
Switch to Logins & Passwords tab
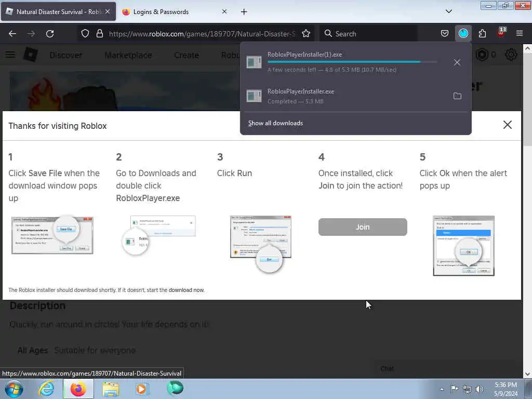pos(175,11)
